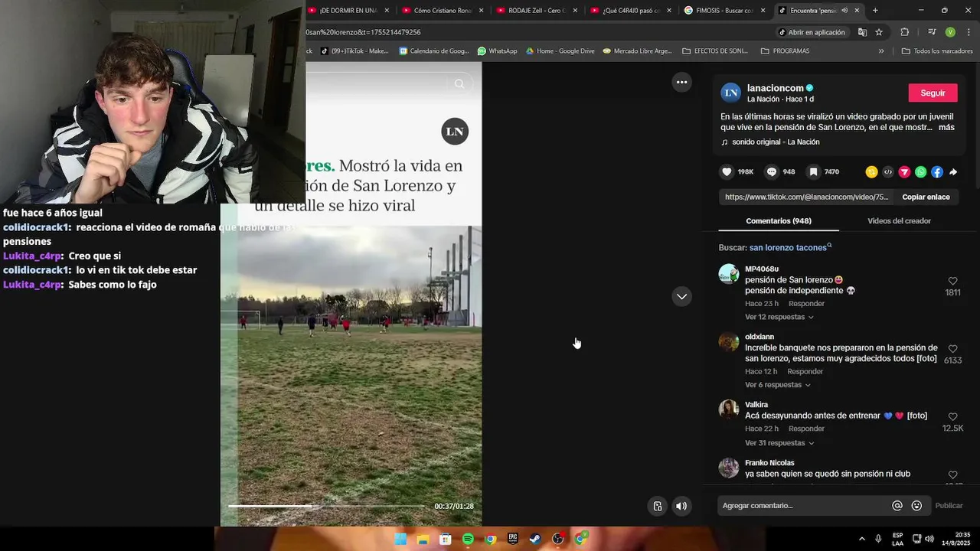
Task: Open Epic Games Launcher from taskbar
Action: pos(513,540)
